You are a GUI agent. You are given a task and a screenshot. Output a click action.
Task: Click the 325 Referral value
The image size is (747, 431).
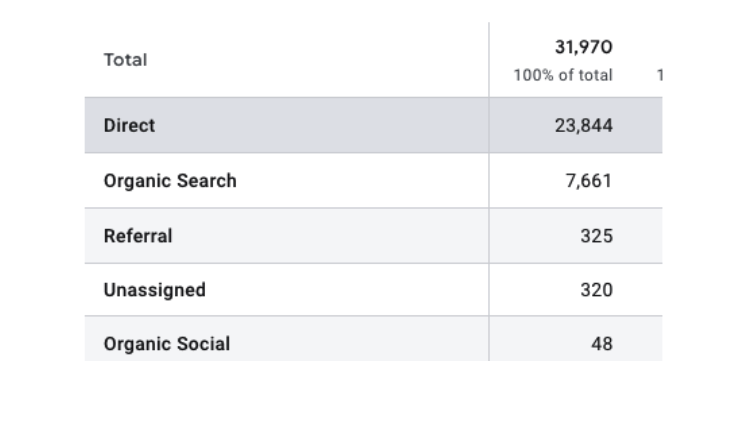pyautogui.click(x=596, y=236)
